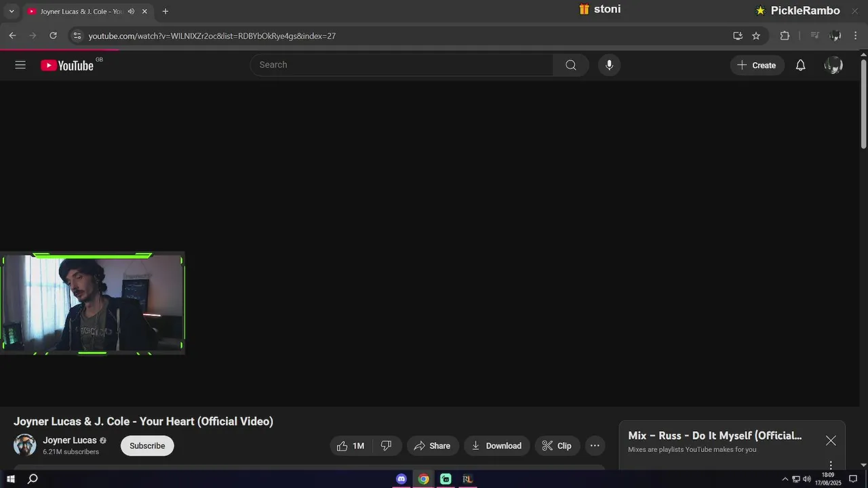Open the tray network icon

pyautogui.click(x=796, y=479)
